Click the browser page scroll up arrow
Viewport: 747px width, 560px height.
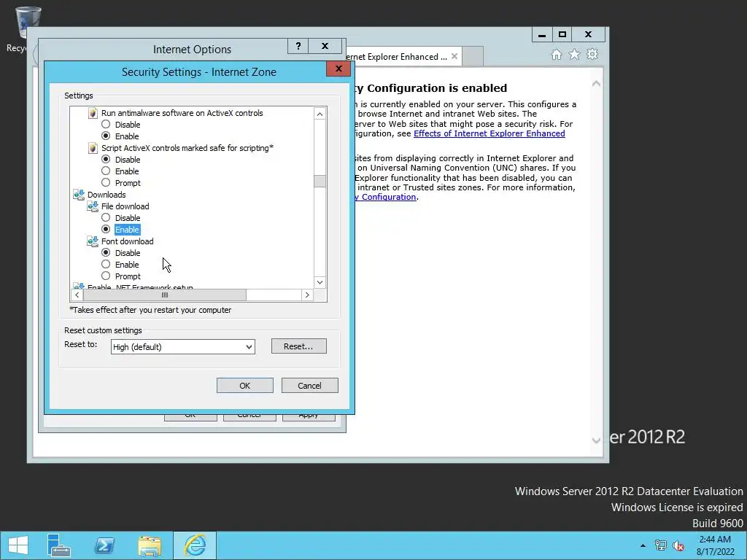point(596,84)
